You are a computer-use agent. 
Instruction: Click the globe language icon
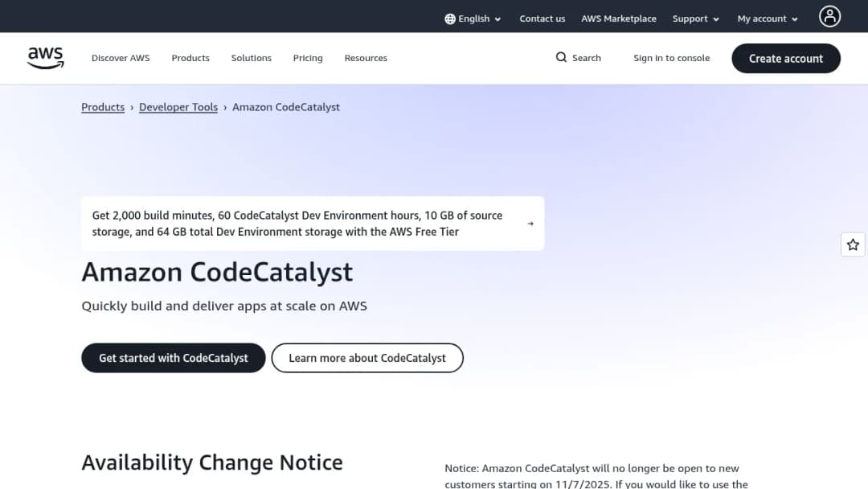(450, 18)
